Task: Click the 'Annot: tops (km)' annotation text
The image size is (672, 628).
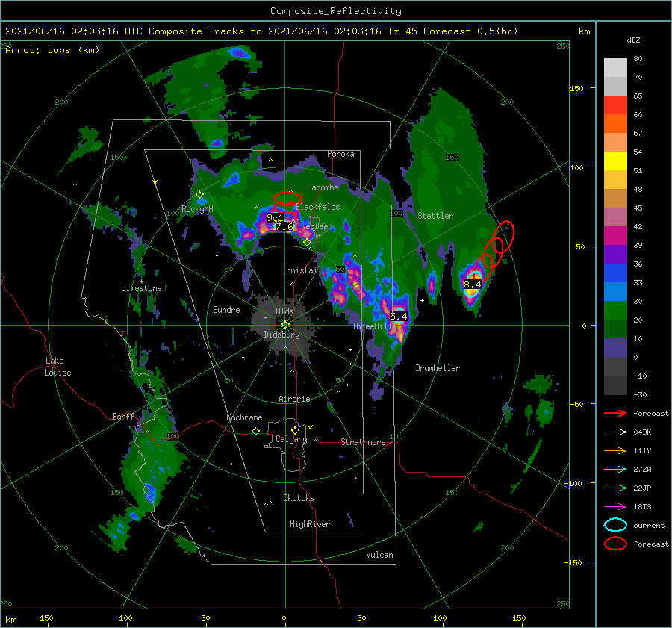Action: 52,50
